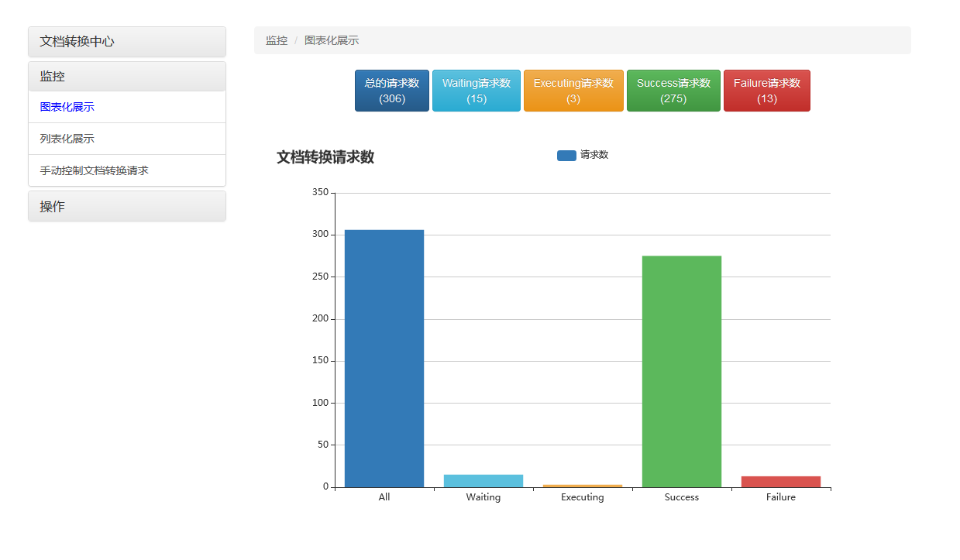Image resolution: width=960 pixels, height=560 pixels.
Task: Click the orange Executing bar
Action: click(x=583, y=486)
